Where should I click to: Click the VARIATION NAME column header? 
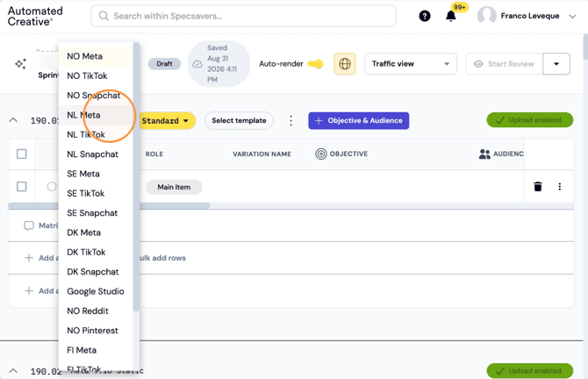[x=262, y=154]
